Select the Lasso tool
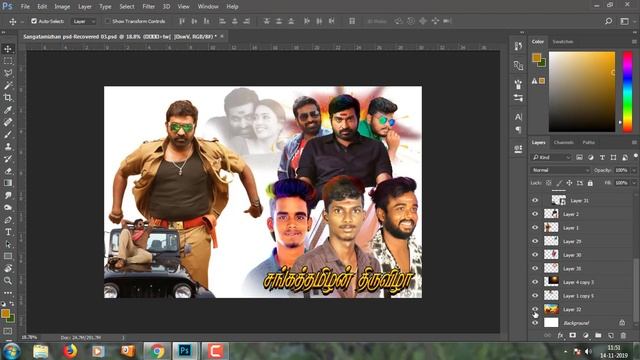The width and height of the screenshot is (640, 360). pyautogui.click(x=8, y=73)
